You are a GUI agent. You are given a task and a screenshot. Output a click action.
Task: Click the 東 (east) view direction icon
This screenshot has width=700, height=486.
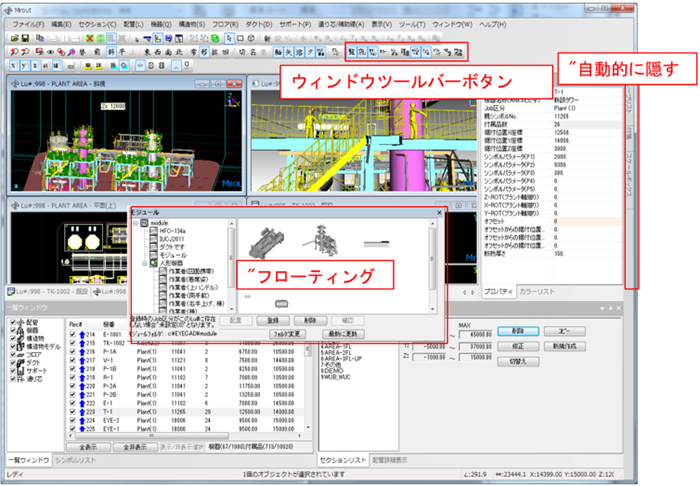tap(149, 50)
